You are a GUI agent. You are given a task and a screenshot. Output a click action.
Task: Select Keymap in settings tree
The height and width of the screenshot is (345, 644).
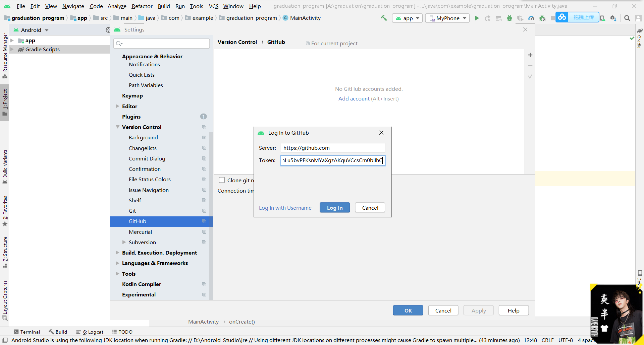tap(132, 96)
